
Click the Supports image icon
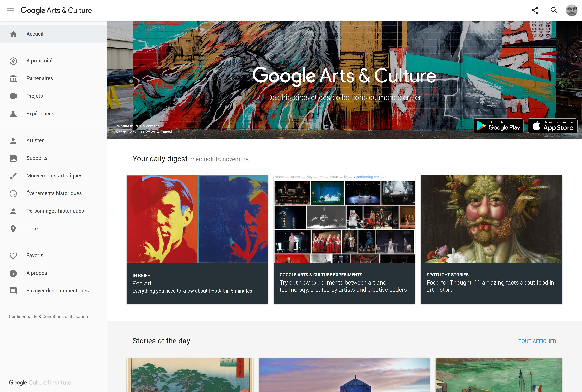pyautogui.click(x=13, y=158)
